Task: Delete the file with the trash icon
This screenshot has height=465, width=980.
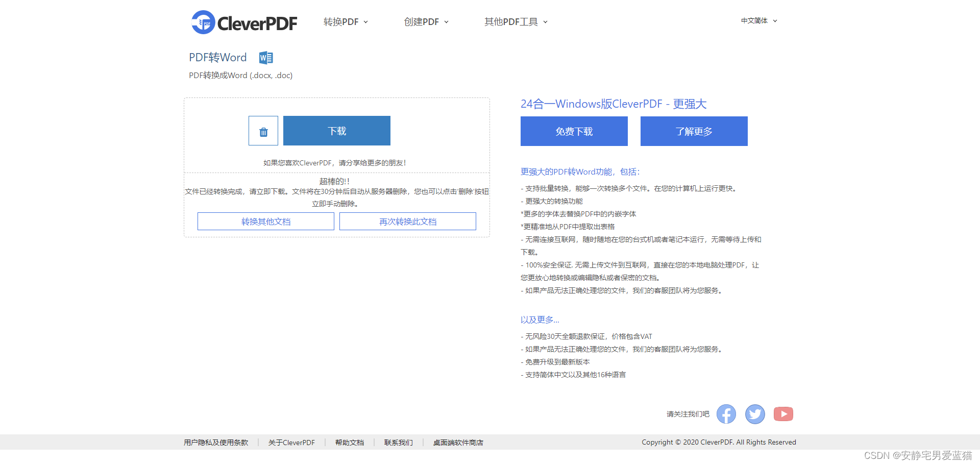Action: [263, 131]
